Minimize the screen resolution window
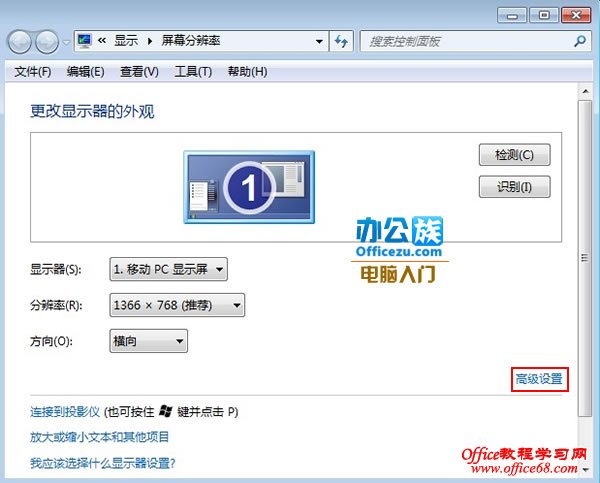600x483 pixels. 512,16
